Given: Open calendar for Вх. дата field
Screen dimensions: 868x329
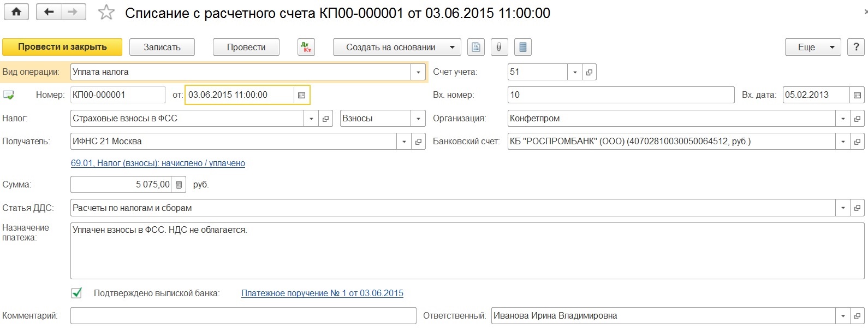Looking at the screenshot, I should click(857, 95).
